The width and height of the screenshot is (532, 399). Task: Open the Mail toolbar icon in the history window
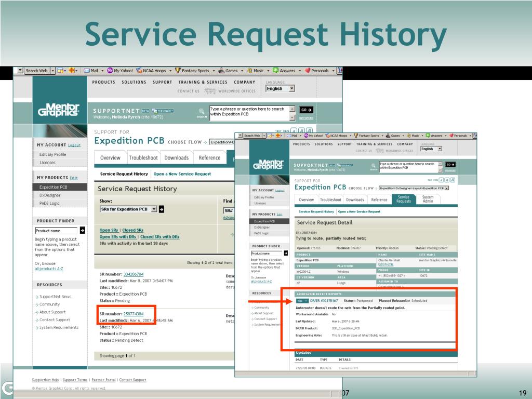[87, 71]
